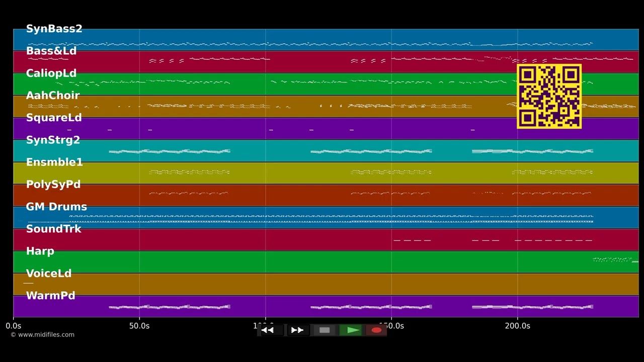Click the Harp track's note cluster
This screenshot has height=362, width=644.
(x=615, y=260)
